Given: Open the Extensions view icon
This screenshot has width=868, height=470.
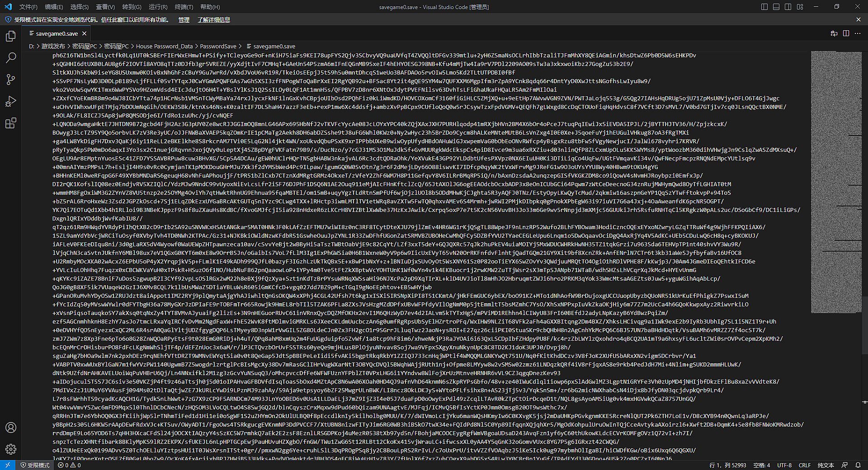Looking at the screenshot, I should pos(11,123).
